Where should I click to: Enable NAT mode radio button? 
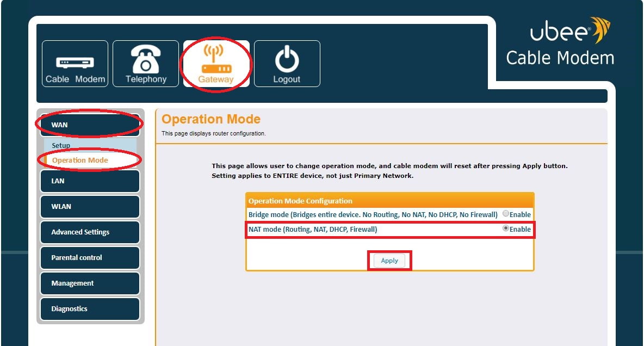coord(506,228)
